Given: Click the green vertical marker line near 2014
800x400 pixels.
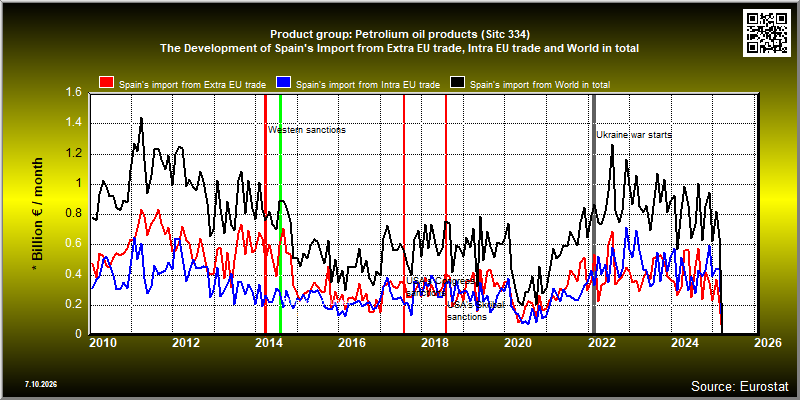Looking at the screenshot, I should pos(281,213).
